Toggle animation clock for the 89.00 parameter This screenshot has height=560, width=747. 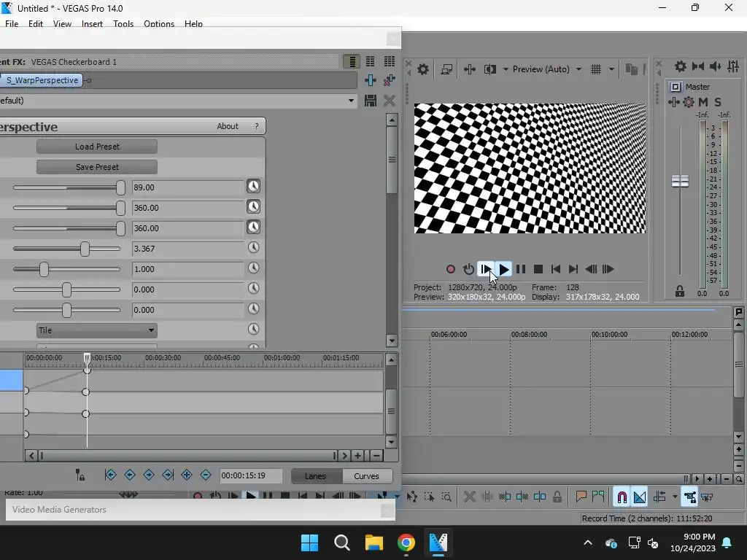click(x=253, y=186)
